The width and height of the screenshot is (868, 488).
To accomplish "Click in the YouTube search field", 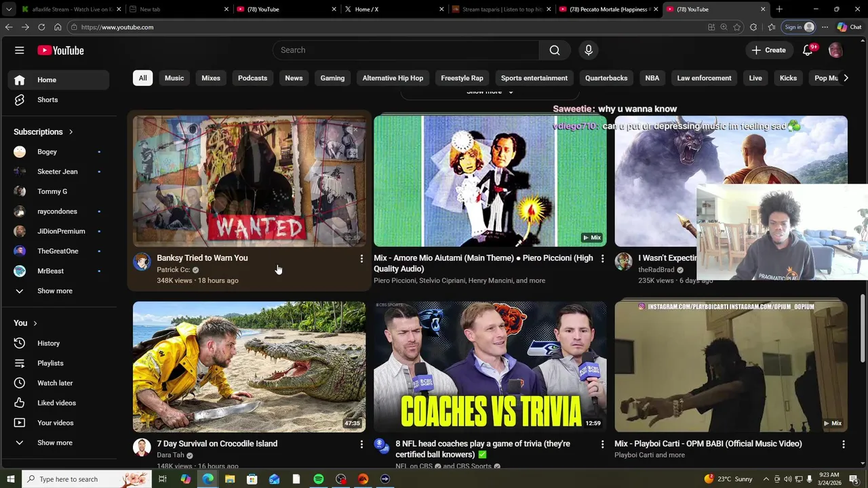I will 407,50.
